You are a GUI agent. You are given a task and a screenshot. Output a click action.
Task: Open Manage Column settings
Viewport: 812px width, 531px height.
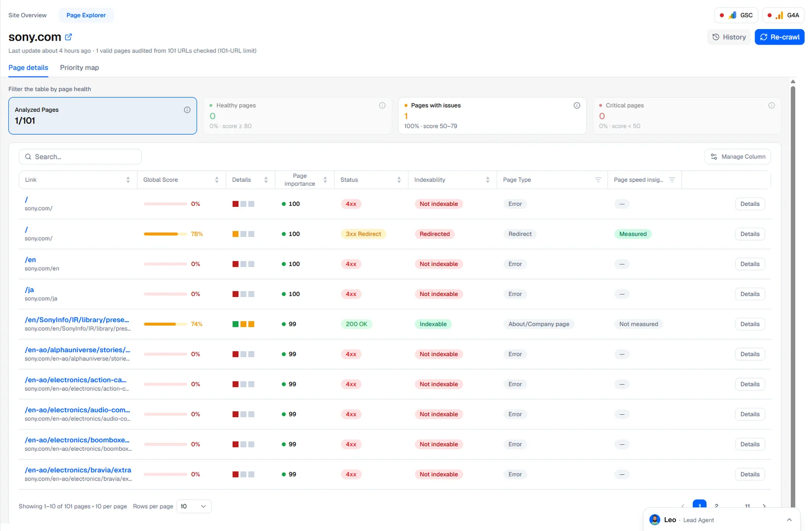coord(738,157)
